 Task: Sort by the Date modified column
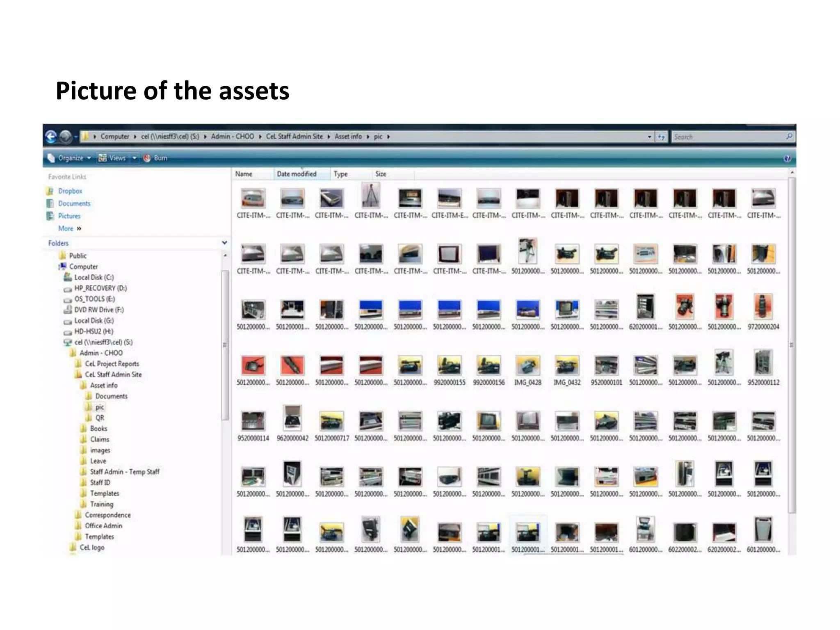[x=297, y=174]
